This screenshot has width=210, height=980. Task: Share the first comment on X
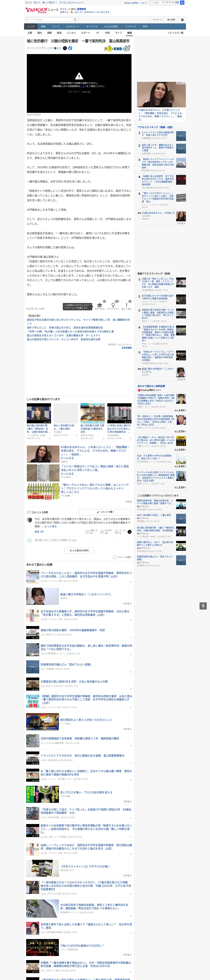(x=129, y=531)
